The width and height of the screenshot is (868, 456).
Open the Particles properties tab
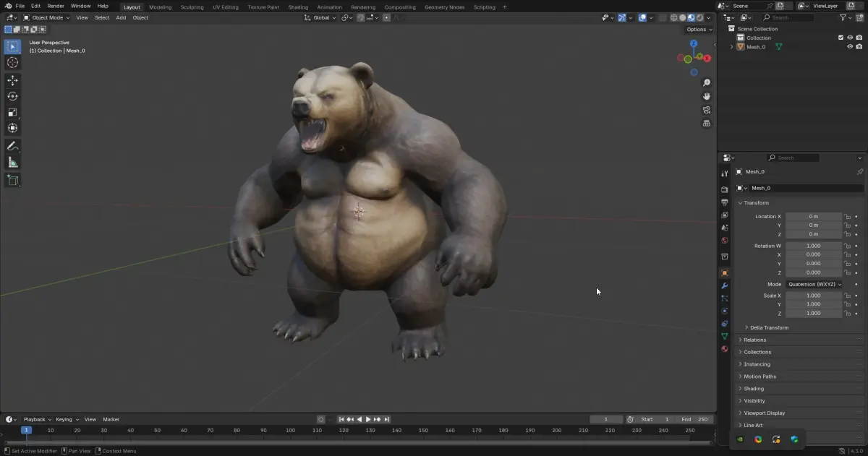724,298
